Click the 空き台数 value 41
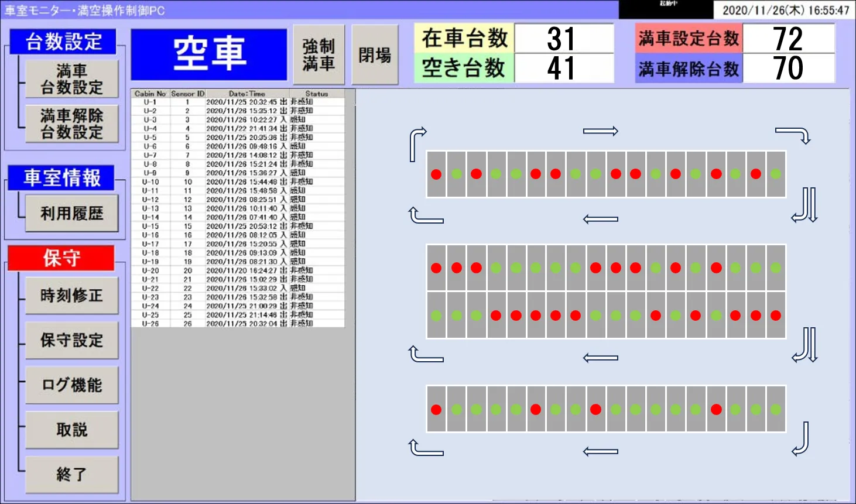This screenshot has height=504, width=856. tap(564, 68)
